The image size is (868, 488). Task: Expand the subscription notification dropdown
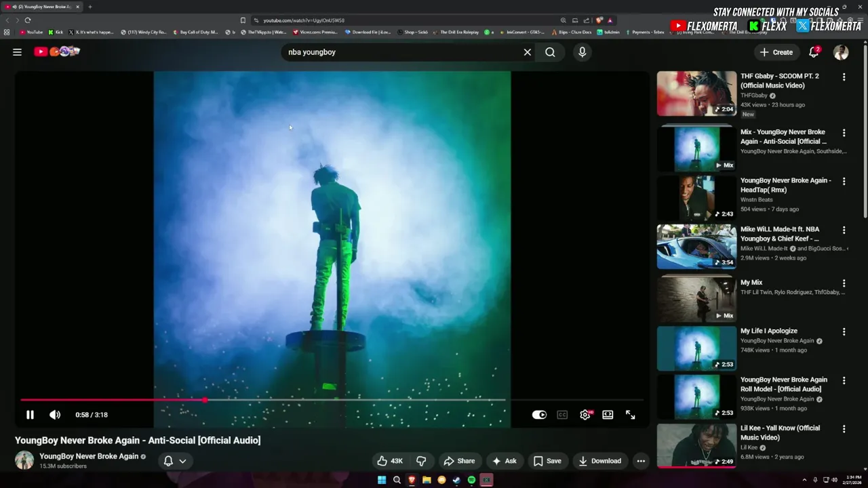coord(175,461)
